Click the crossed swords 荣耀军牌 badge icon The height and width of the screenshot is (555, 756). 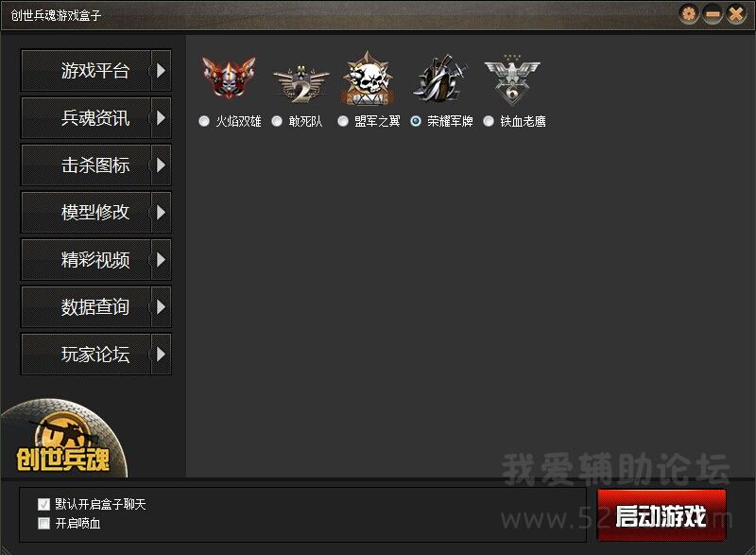point(440,78)
